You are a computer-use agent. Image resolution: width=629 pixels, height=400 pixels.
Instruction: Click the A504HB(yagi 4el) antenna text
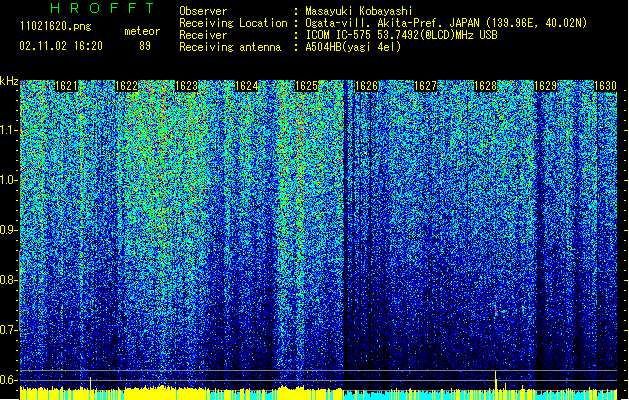pos(353,47)
